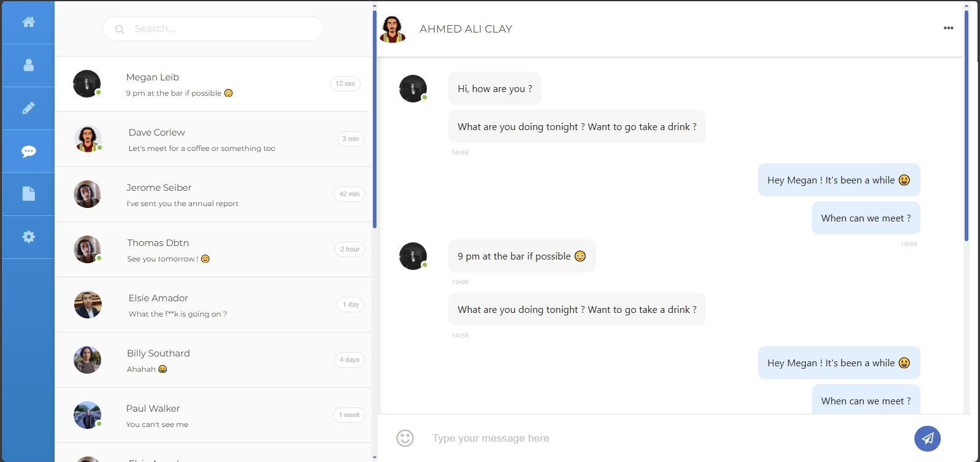980x462 pixels.
Task: Click Elsie Amador's avatar thumbnail
Action: coord(88,305)
